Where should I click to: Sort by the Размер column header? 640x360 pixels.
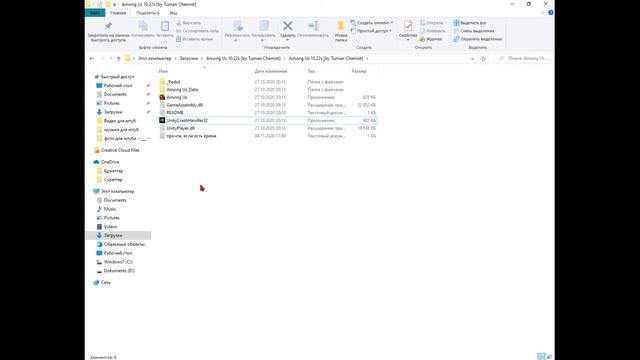click(359, 71)
